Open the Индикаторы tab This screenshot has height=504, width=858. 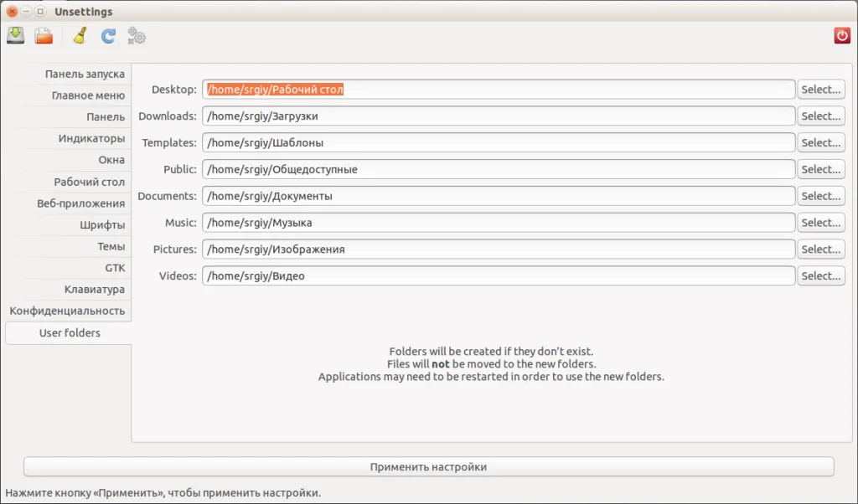(x=76, y=138)
